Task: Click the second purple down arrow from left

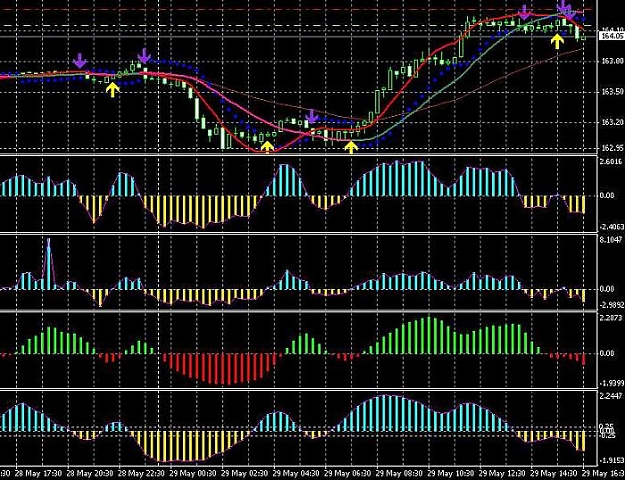Action: (144, 56)
